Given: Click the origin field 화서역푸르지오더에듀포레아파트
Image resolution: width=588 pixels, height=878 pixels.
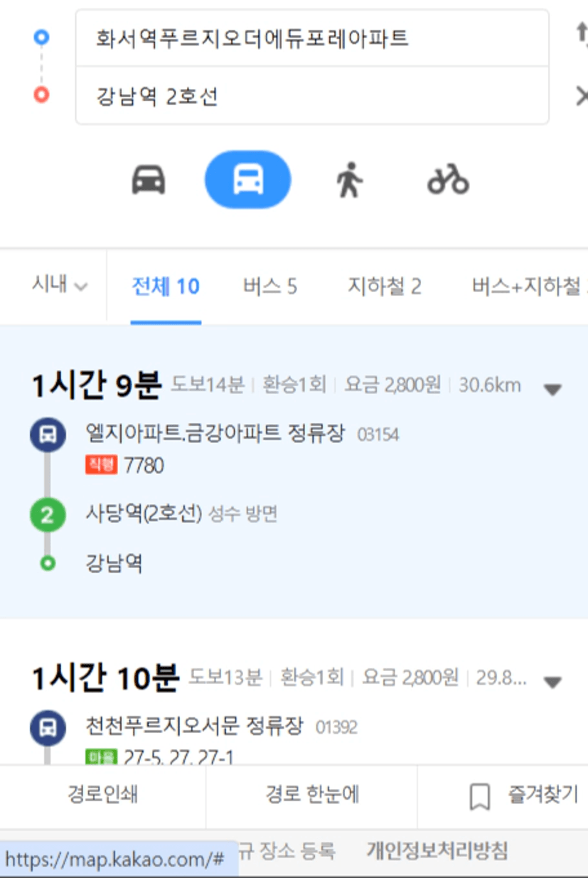Looking at the screenshot, I should (x=312, y=38).
